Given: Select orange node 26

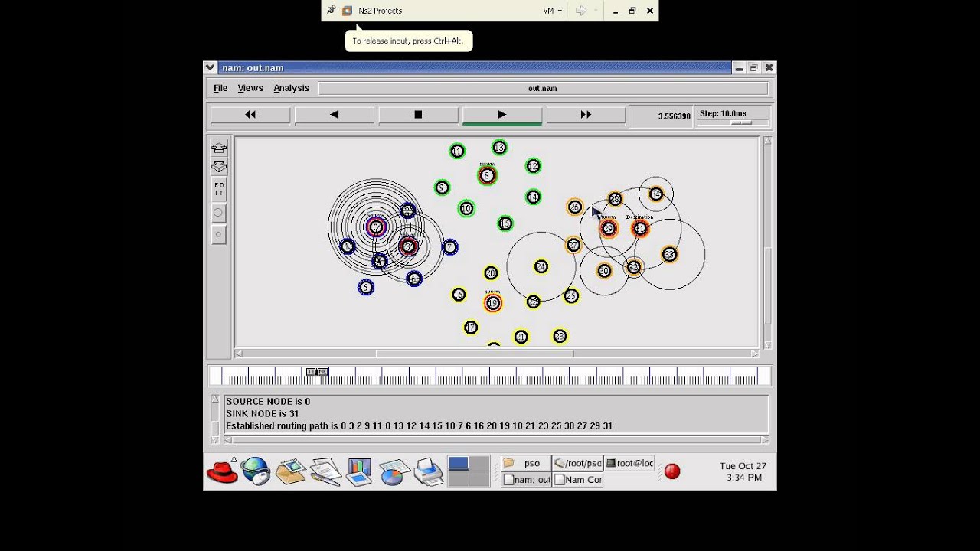Looking at the screenshot, I should pyautogui.click(x=575, y=207).
